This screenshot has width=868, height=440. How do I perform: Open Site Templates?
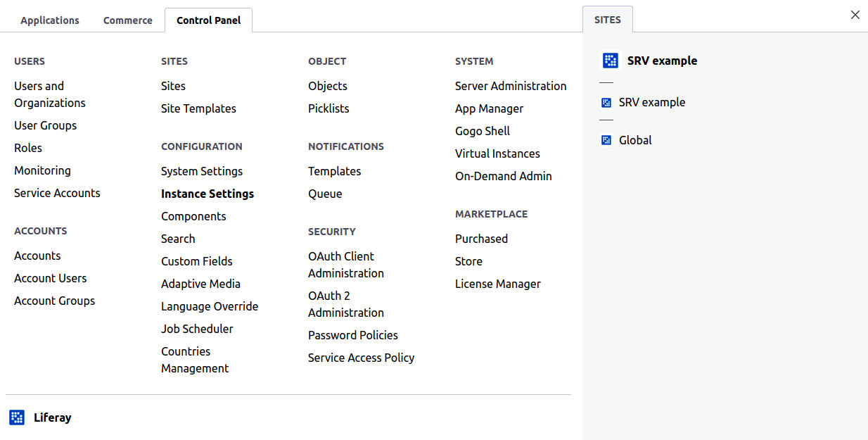(x=199, y=108)
